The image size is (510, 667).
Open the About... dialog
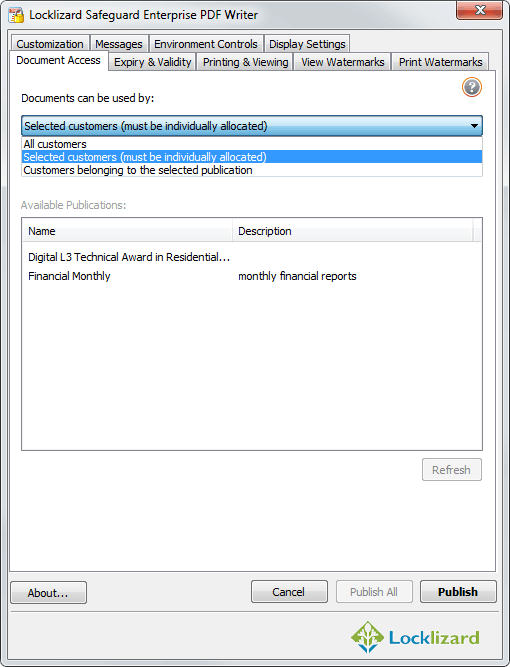(x=48, y=593)
